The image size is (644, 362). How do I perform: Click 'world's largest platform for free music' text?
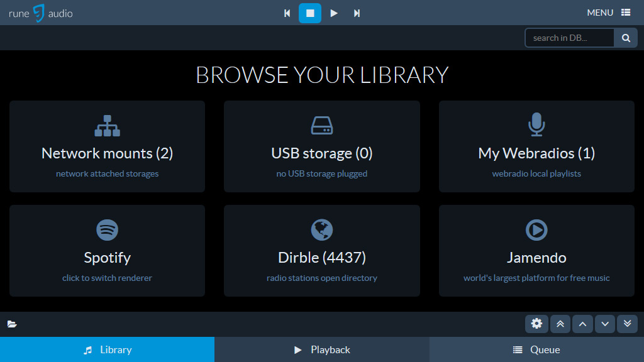pyautogui.click(x=537, y=278)
